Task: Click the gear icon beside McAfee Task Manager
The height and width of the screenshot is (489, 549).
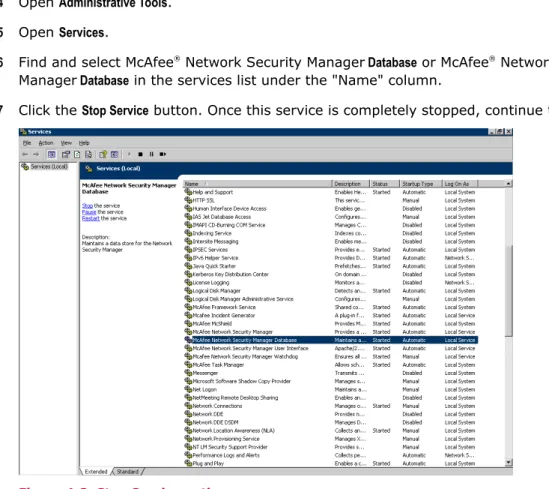Action: coord(188,365)
